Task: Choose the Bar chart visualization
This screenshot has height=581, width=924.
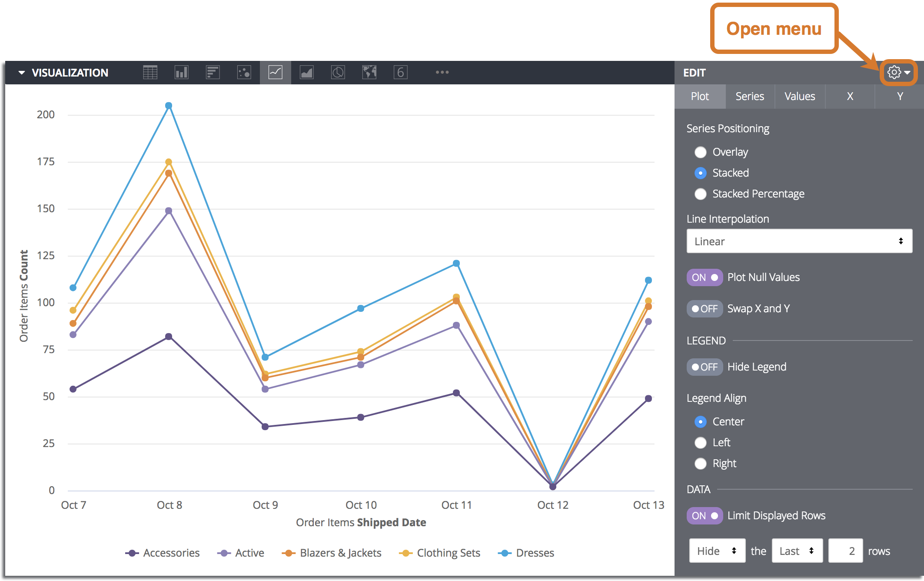Action: 213,72
